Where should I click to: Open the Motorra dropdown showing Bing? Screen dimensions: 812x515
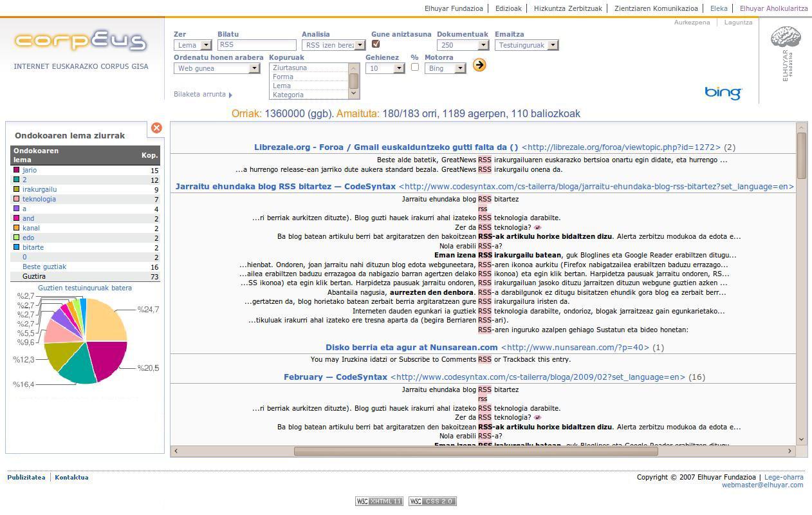[445, 68]
